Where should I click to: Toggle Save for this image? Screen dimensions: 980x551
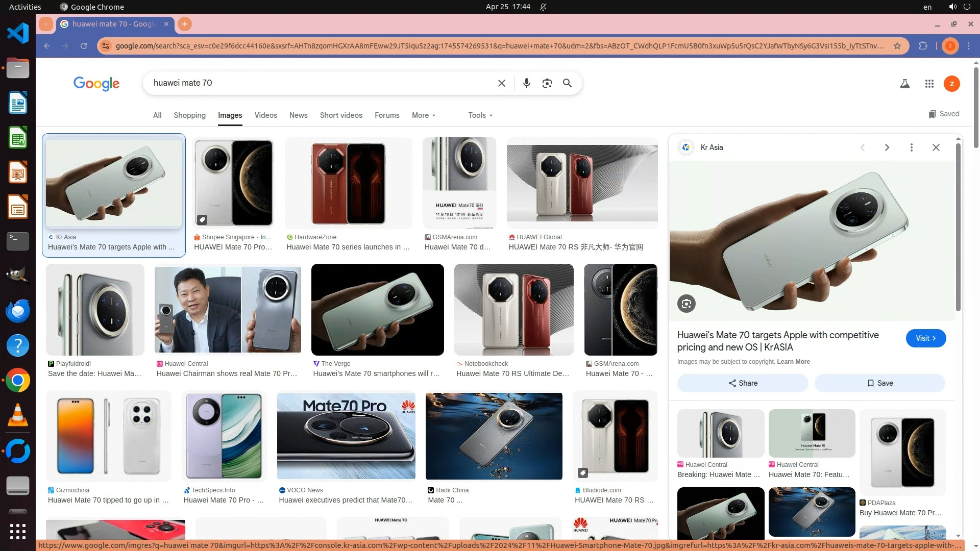pyautogui.click(x=879, y=383)
